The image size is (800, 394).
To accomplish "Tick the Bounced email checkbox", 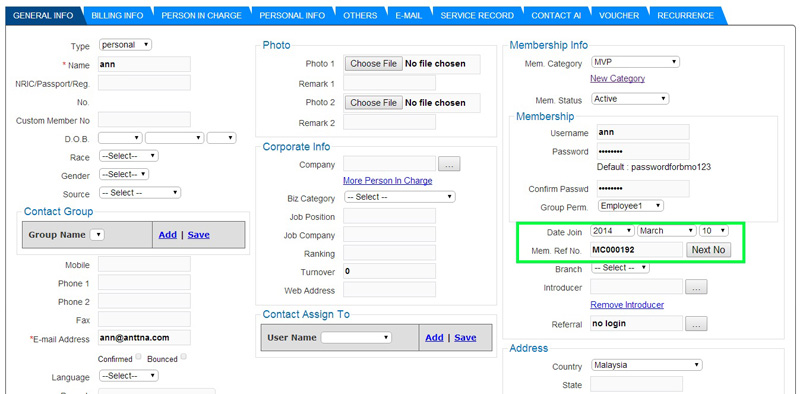I will click(x=184, y=357).
